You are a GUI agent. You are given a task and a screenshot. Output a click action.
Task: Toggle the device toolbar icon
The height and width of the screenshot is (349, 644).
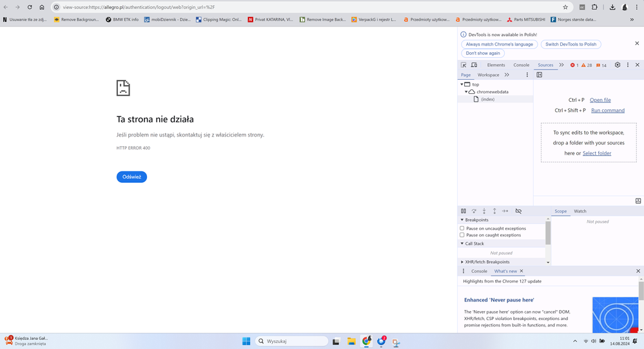(474, 65)
